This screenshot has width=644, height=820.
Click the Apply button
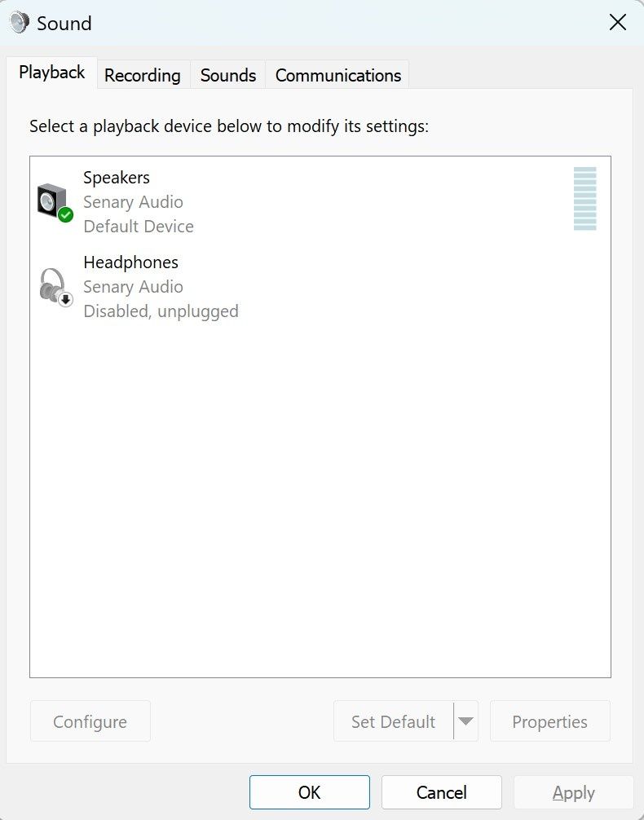[x=573, y=792]
